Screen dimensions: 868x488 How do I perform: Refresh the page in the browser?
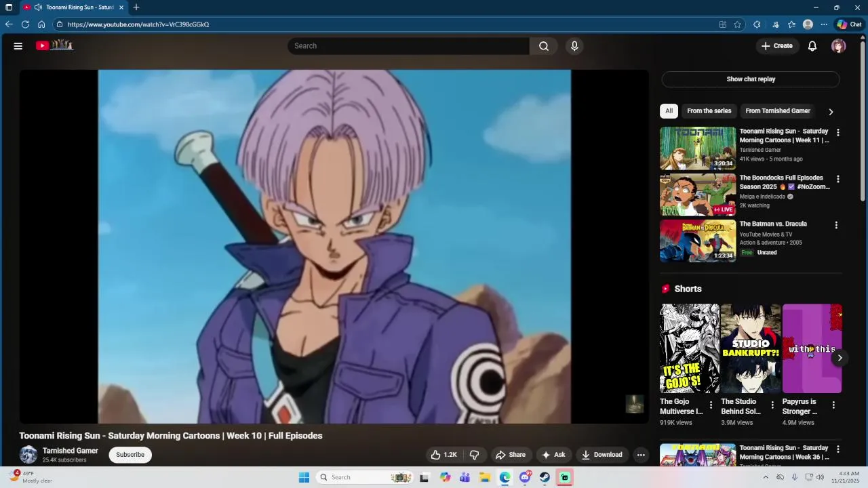(x=25, y=24)
